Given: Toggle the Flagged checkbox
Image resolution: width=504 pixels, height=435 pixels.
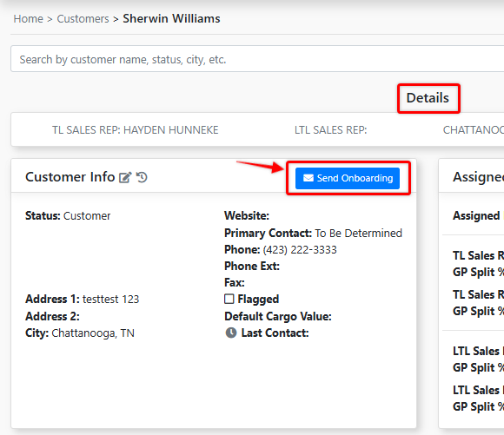Looking at the screenshot, I should tap(229, 299).
